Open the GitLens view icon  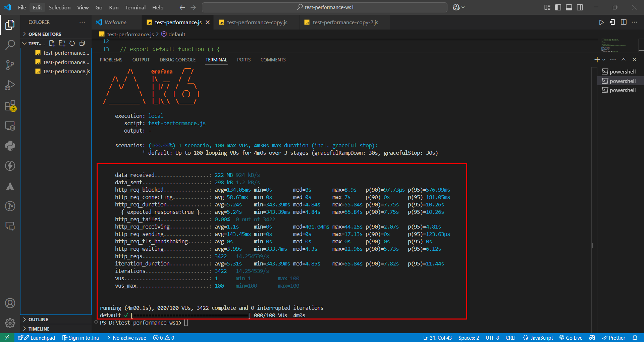10,206
